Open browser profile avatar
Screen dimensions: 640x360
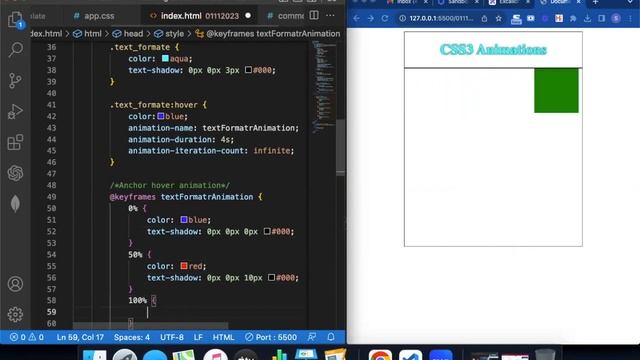[x=616, y=18]
